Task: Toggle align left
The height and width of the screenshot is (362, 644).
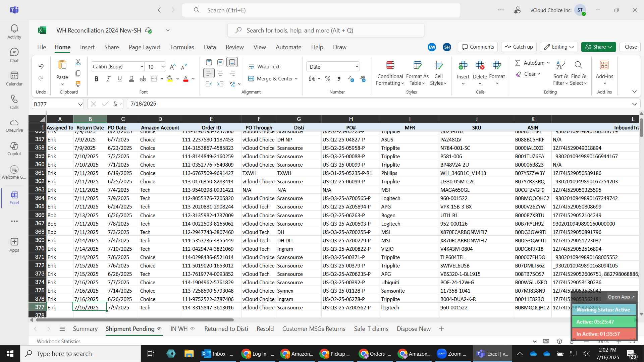Action: 209,73
